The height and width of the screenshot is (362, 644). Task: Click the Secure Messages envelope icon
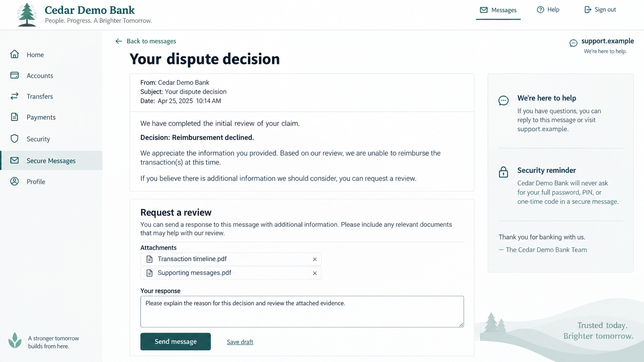tap(15, 160)
